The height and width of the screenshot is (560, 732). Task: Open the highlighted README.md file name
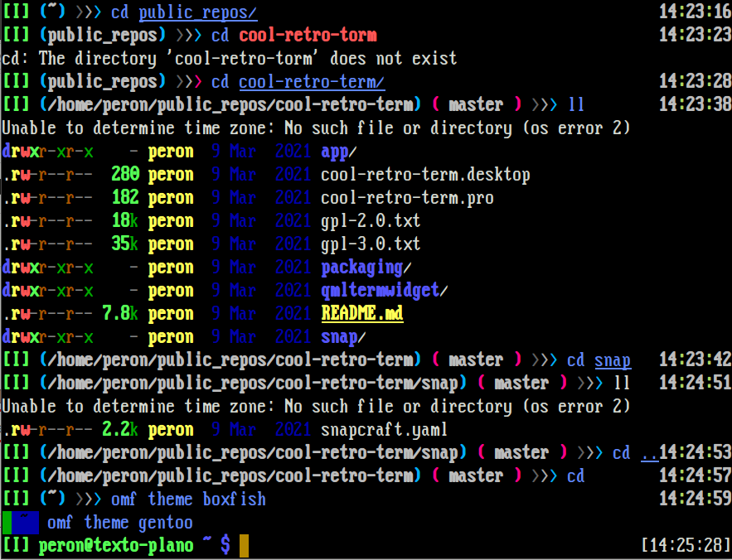click(x=361, y=314)
